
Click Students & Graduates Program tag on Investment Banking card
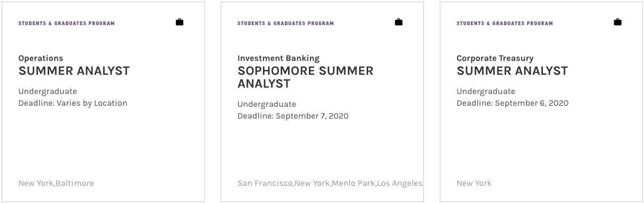[286, 24]
